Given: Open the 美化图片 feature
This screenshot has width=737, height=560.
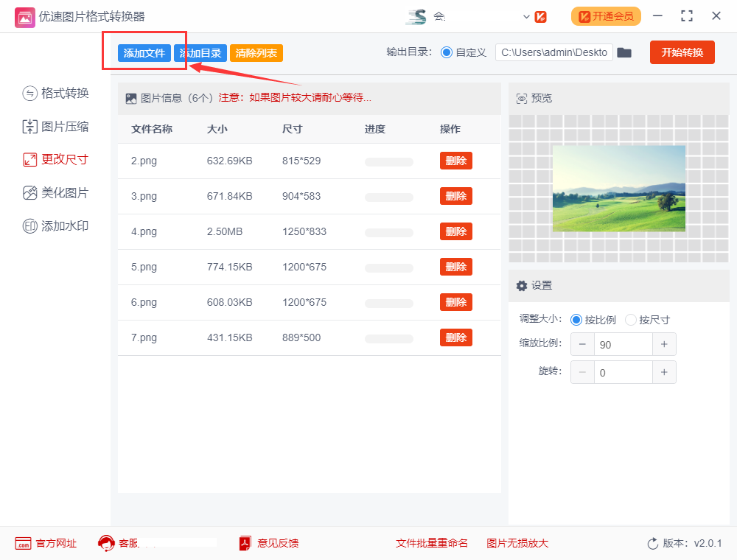Looking at the screenshot, I should pos(54,193).
